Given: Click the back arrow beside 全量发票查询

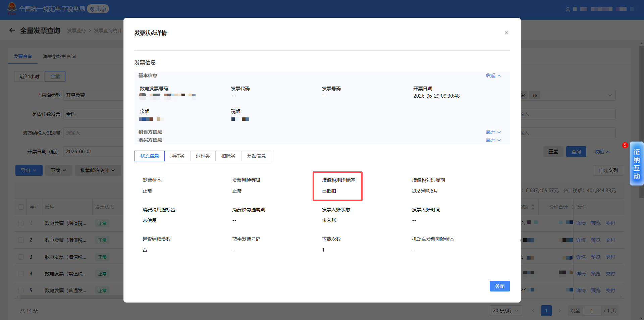Looking at the screenshot, I should (12, 31).
